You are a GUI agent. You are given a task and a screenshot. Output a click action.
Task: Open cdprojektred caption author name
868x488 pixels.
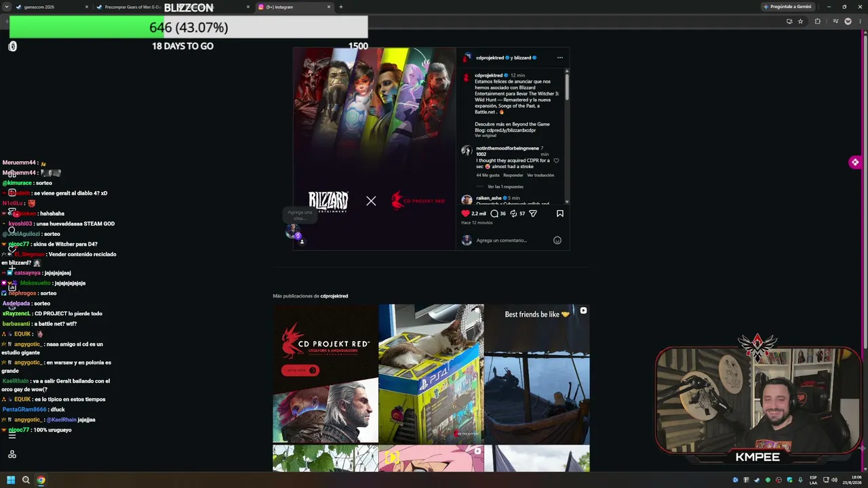click(x=488, y=75)
